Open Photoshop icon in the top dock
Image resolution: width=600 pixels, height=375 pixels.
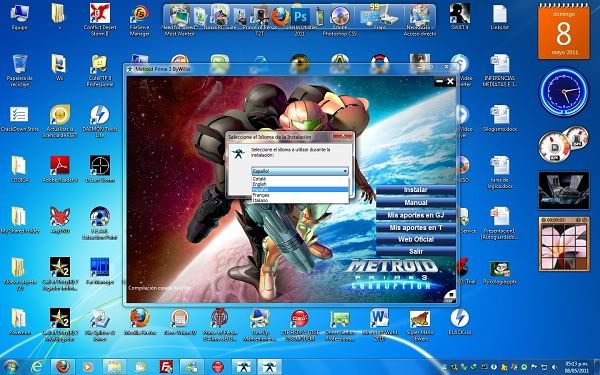300,17
